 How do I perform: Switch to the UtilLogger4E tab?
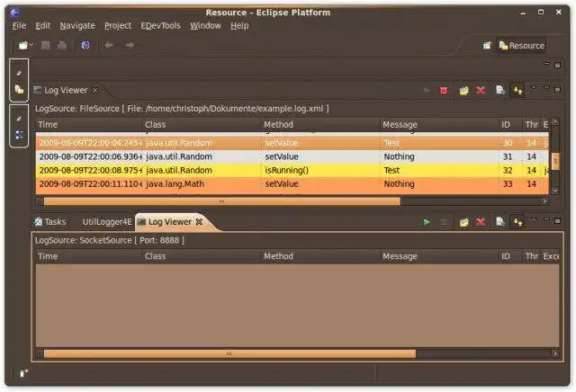(x=106, y=222)
